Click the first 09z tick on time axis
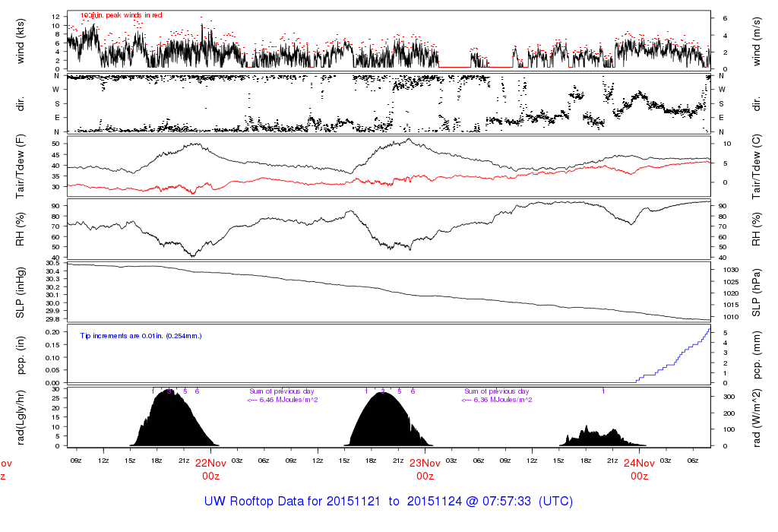 76,461
